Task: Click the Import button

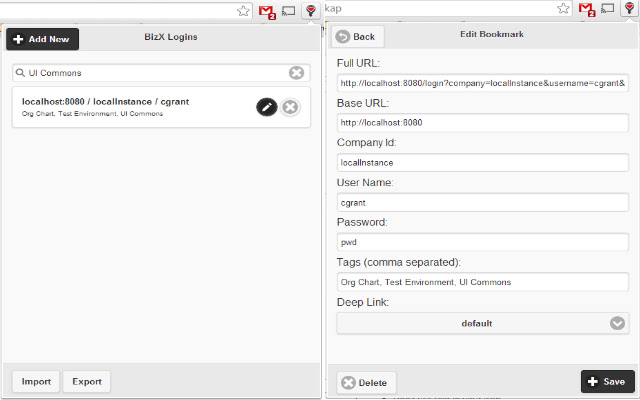Action: (x=36, y=382)
